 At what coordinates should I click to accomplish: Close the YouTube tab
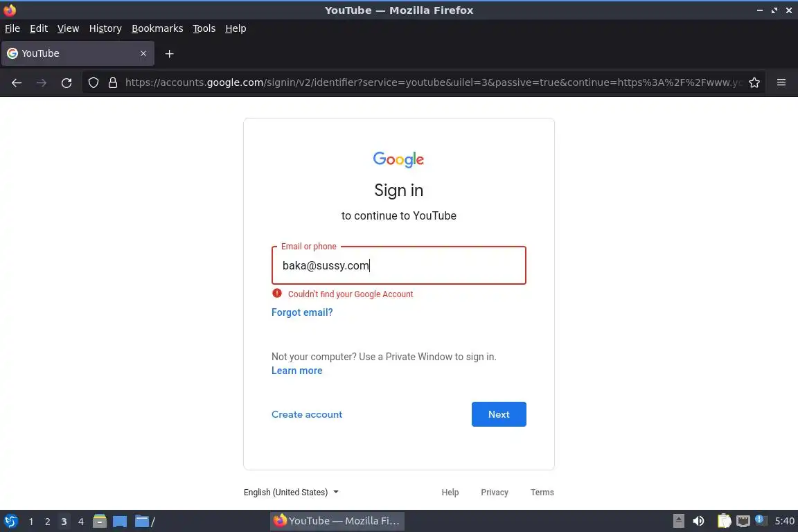143,53
